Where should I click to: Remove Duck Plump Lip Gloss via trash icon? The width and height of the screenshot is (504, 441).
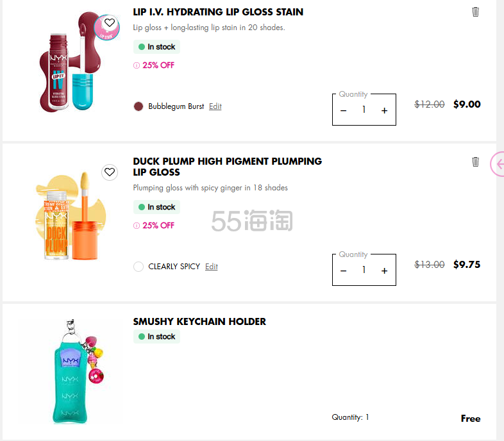tap(475, 162)
